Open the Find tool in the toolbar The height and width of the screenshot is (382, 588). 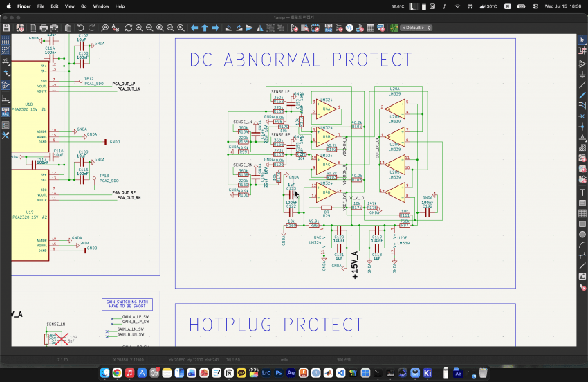pyautogui.click(x=105, y=28)
